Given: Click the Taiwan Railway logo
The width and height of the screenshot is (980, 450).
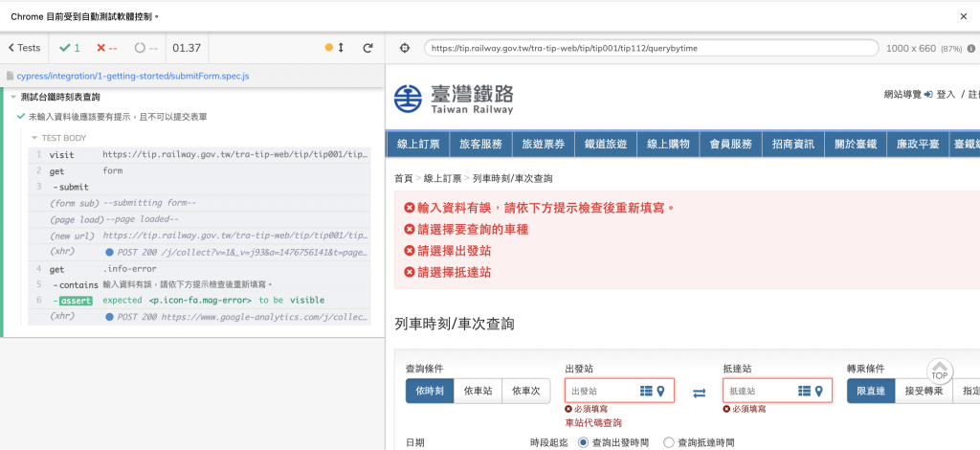Looking at the screenshot, I should 454,99.
